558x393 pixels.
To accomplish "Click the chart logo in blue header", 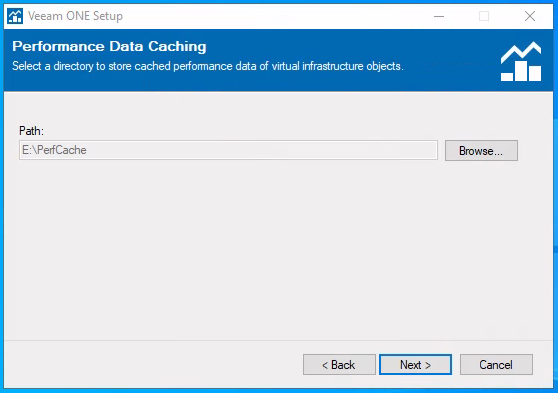I will tap(521, 61).
